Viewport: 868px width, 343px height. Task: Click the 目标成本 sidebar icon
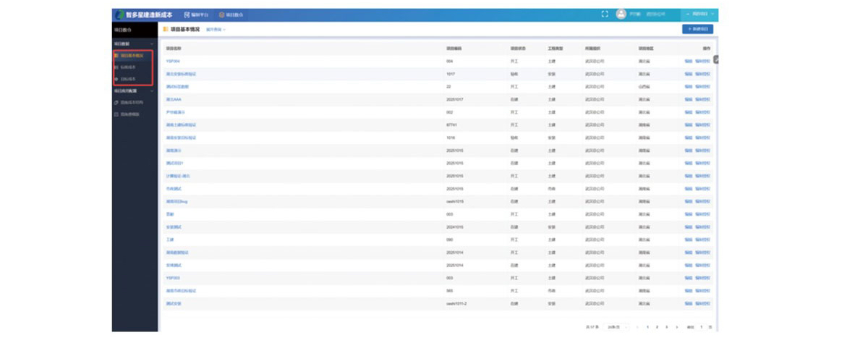point(116,78)
